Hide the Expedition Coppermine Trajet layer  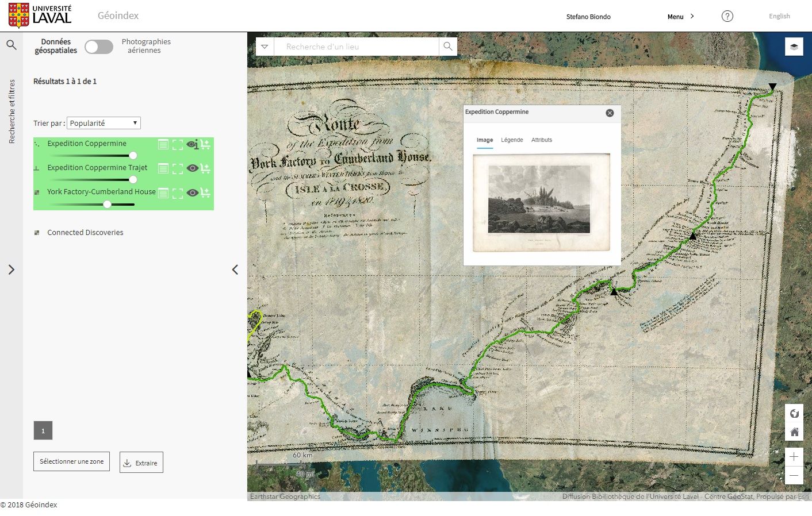point(192,168)
